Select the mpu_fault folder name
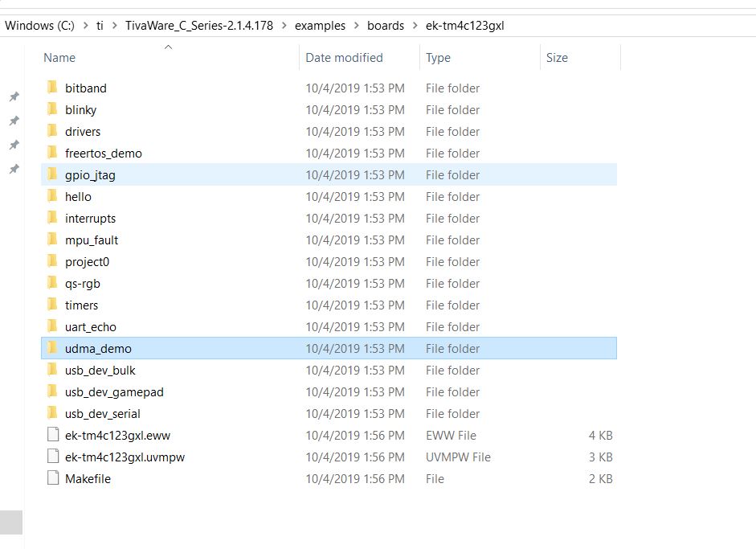Screen dimensions: 756x549 [x=92, y=240]
